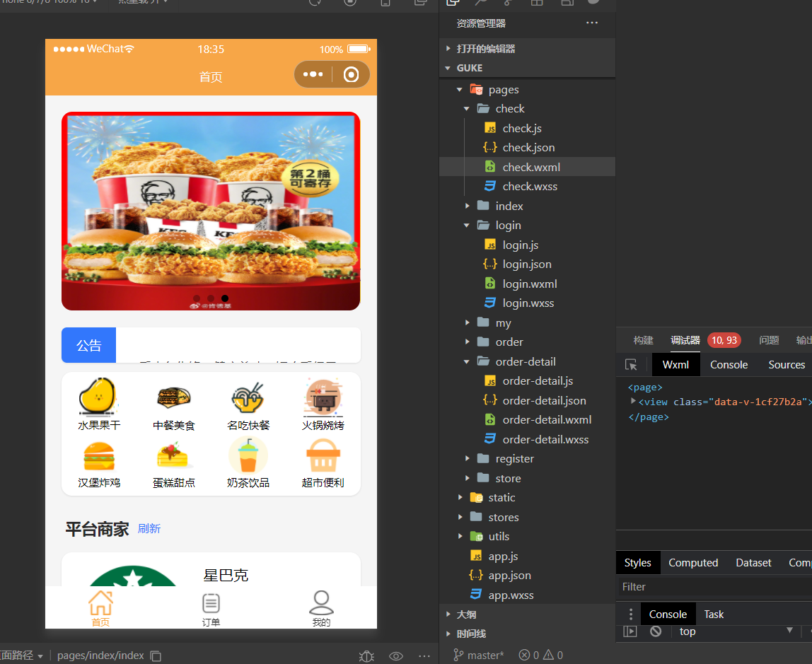Tap the 超市便利 category icon
812x664 pixels.
coord(323,456)
